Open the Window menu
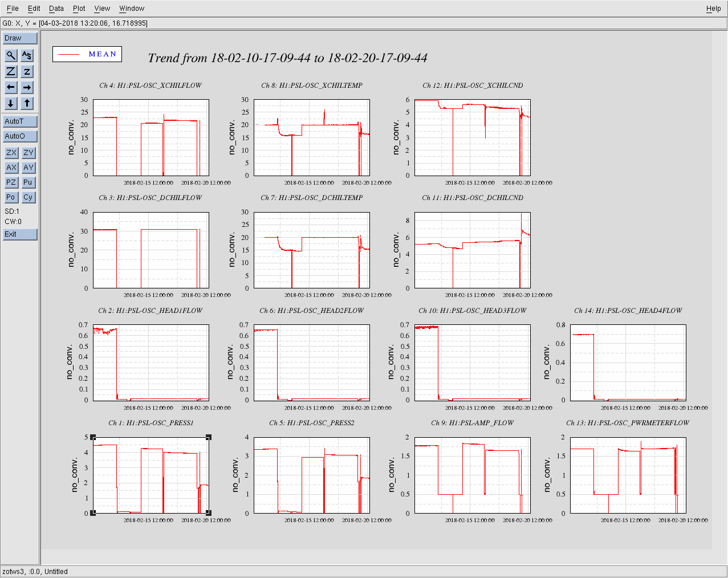The width and height of the screenshot is (728, 578). point(131,9)
